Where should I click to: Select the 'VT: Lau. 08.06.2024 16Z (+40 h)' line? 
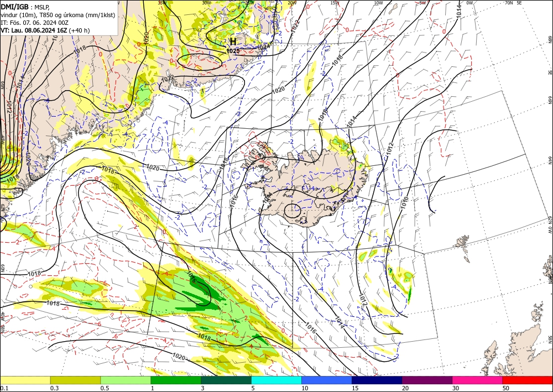(x=45, y=30)
